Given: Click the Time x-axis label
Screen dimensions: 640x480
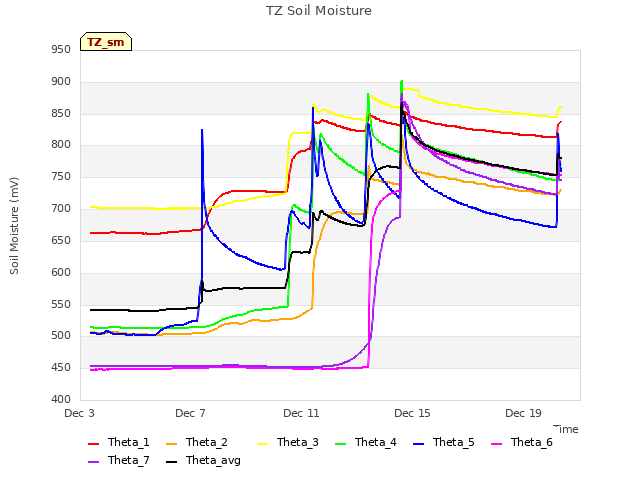Looking at the screenshot, I should click(x=566, y=429).
